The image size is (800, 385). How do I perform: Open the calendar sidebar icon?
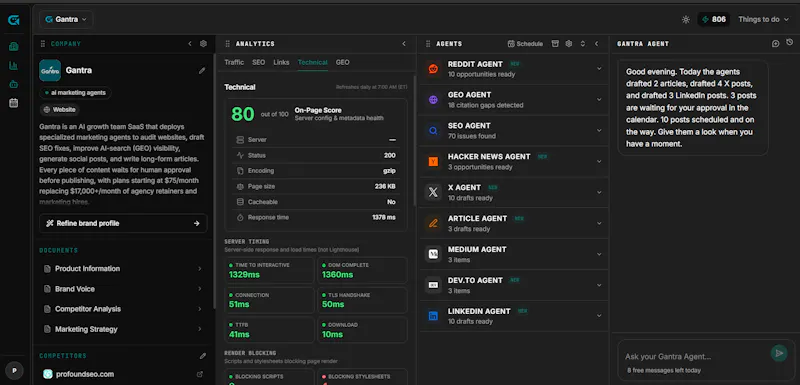(x=14, y=103)
